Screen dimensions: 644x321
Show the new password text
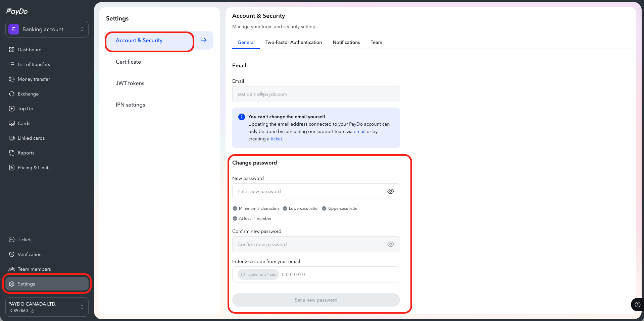[x=391, y=191]
